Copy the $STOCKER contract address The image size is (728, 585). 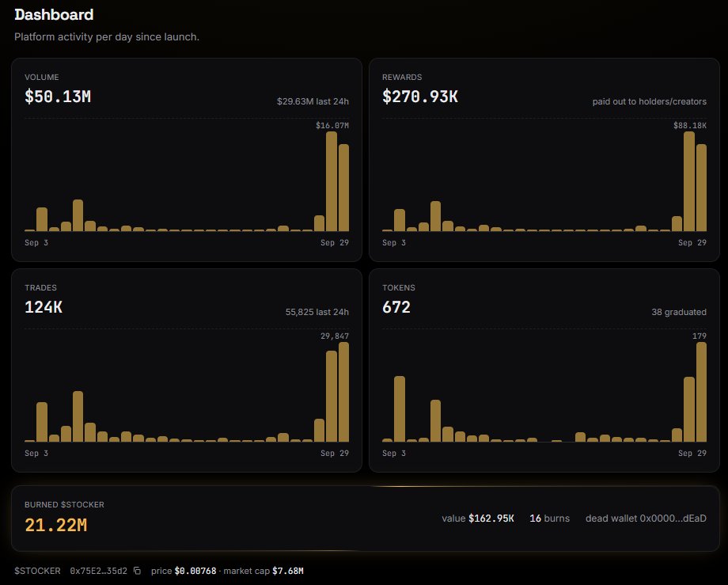(x=137, y=571)
